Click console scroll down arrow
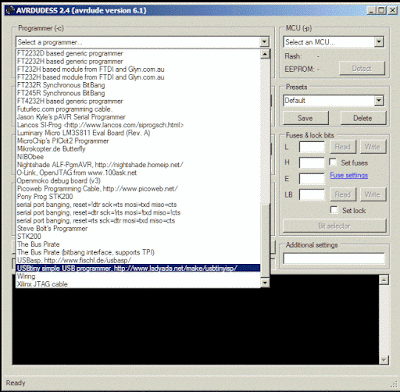Image resolution: width=400 pixels, height=392 pixels. pos(384,360)
